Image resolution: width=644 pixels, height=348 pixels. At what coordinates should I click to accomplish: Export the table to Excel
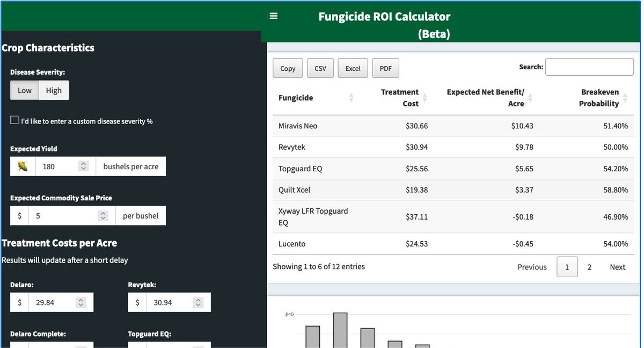click(x=353, y=68)
